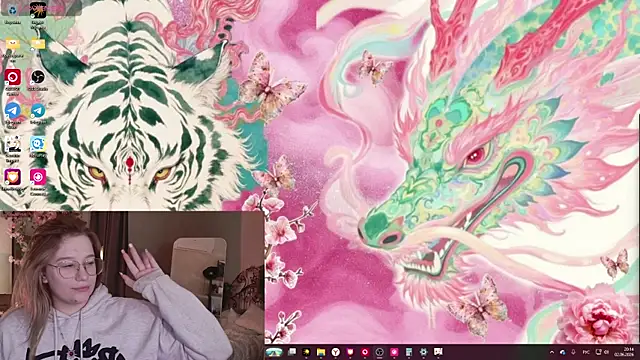Open the black sunburst app desktop shortcut

[x=38, y=11]
